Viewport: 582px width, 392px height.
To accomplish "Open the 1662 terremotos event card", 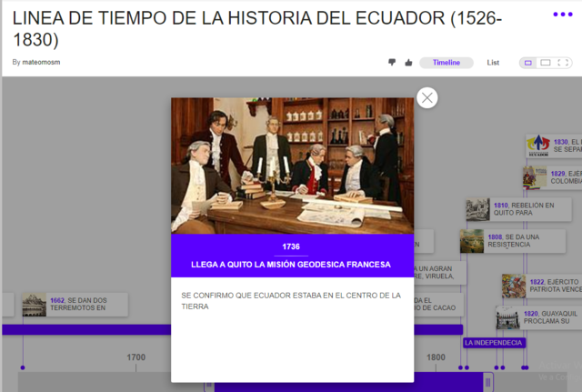I will click(x=75, y=305).
